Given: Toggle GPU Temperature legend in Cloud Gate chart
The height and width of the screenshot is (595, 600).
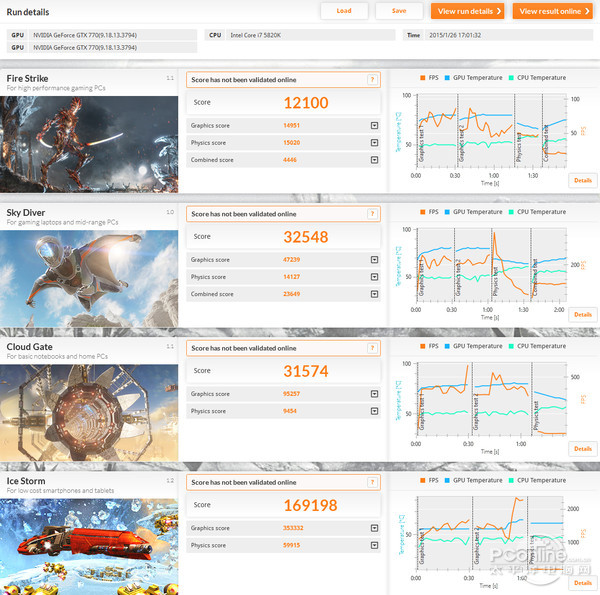Looking at the screenshot, I should click(x=473, y=346).
